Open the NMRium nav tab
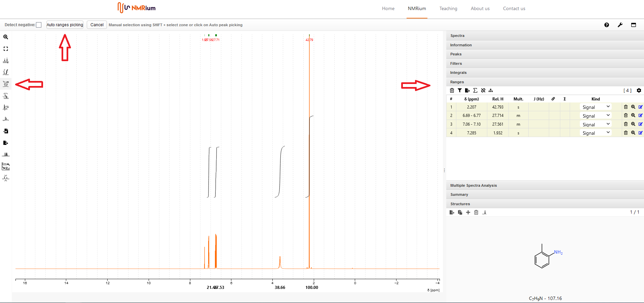This screenshot has height=303, width=644. [x=417, y=8]
